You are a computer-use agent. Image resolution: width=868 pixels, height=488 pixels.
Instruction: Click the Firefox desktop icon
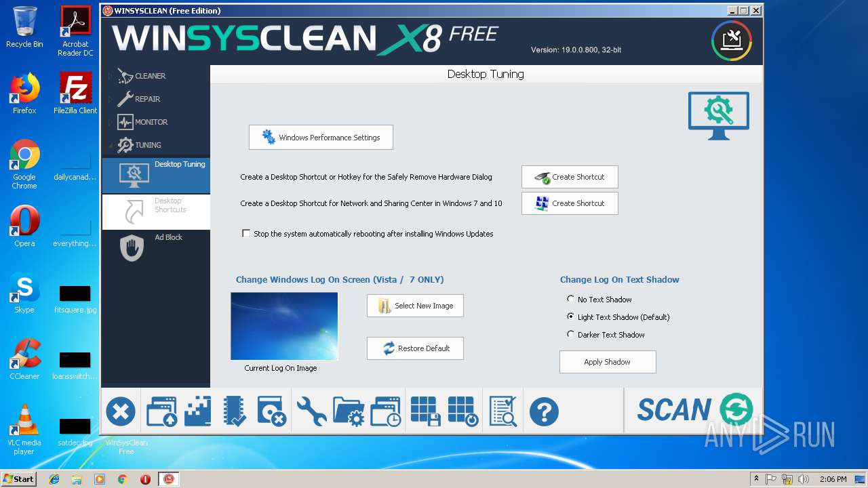pyautogui.click(x=24, y=94)
